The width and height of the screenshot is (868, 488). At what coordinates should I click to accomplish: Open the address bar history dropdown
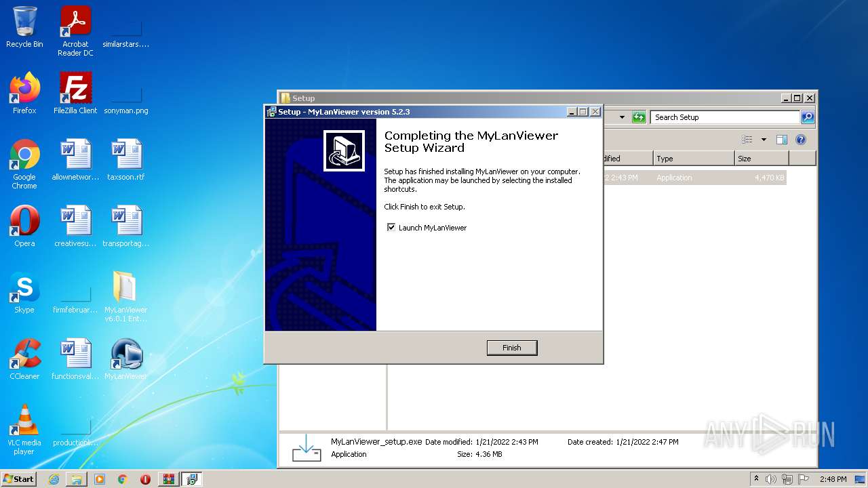point(622,117)
